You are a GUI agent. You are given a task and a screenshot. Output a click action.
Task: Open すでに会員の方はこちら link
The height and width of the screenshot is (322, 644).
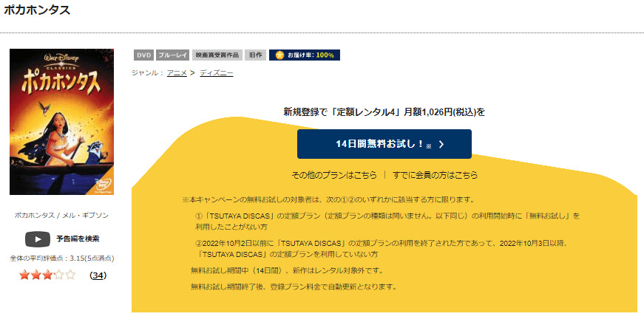click(x=435, y=175)
